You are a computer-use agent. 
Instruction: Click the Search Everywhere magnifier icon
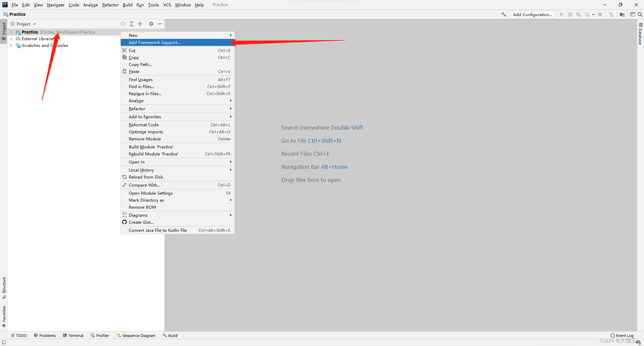(x=640, y=14)
